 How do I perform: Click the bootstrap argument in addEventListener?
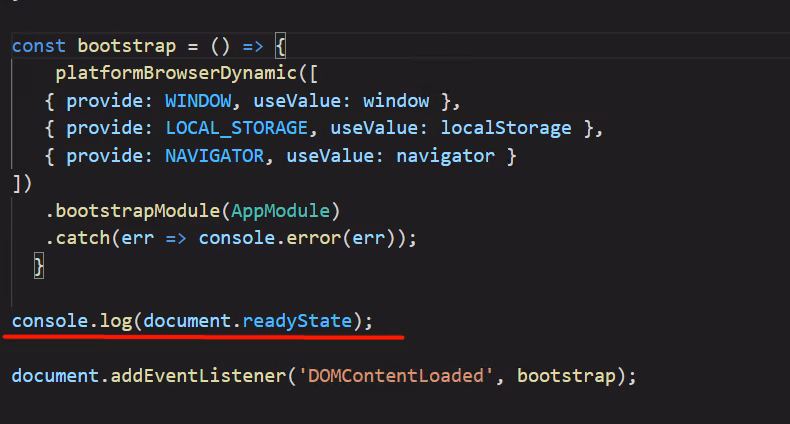[567, 376]
